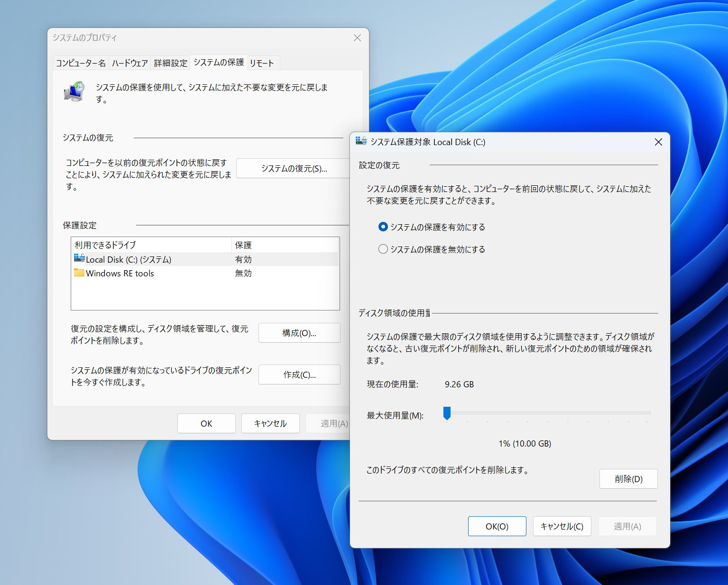Open システムの復元(S) dialog

tap(293, 168)
